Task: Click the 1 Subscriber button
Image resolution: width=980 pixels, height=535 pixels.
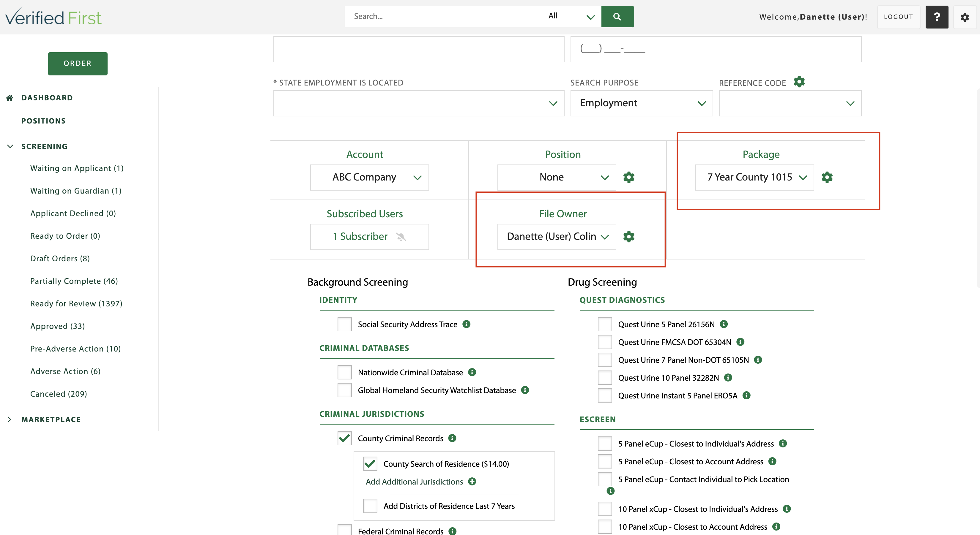Action: (x=369, y=236)
